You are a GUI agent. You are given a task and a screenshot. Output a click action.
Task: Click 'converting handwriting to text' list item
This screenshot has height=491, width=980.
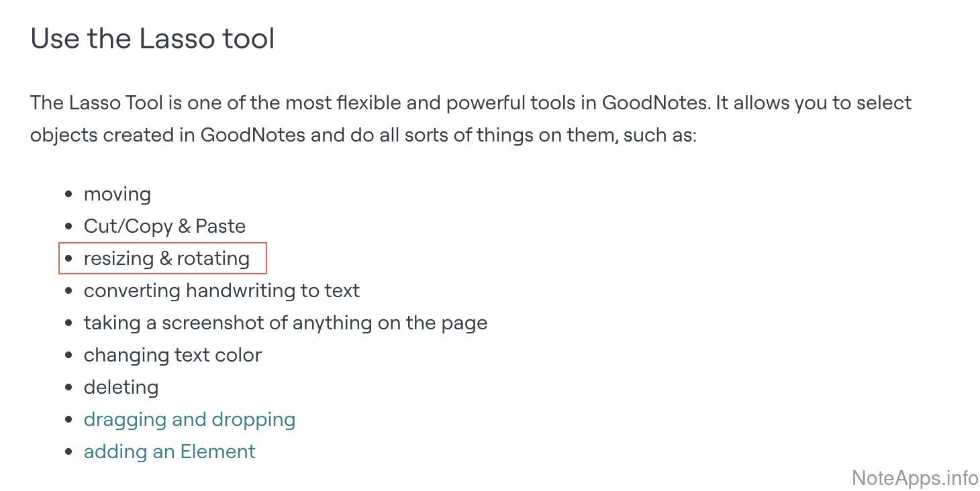pos(222,291)
